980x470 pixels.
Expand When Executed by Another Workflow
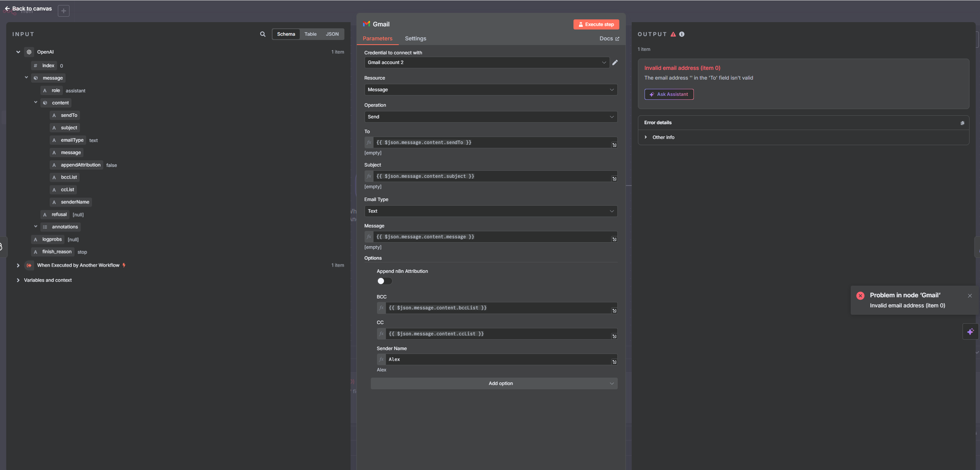pos(18,265)
